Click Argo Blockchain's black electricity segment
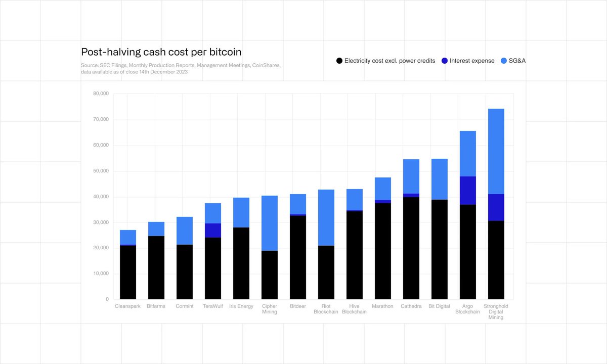 click(468, 252)
